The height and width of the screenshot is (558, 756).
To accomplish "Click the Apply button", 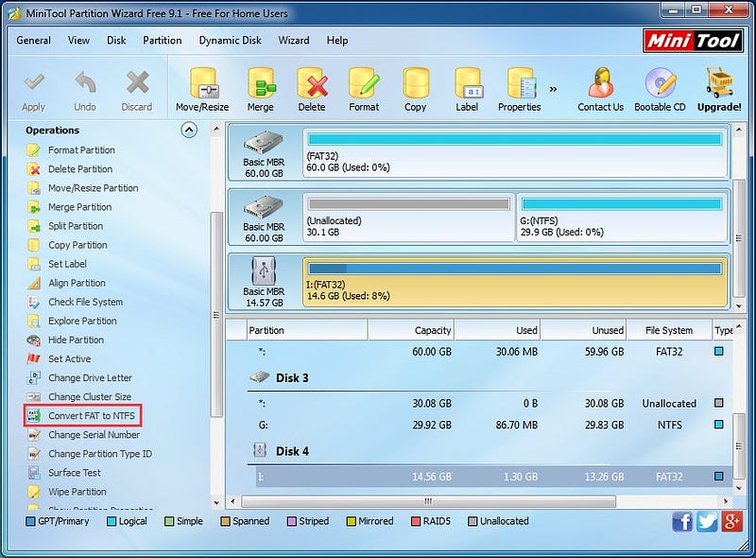I will 34,92.
